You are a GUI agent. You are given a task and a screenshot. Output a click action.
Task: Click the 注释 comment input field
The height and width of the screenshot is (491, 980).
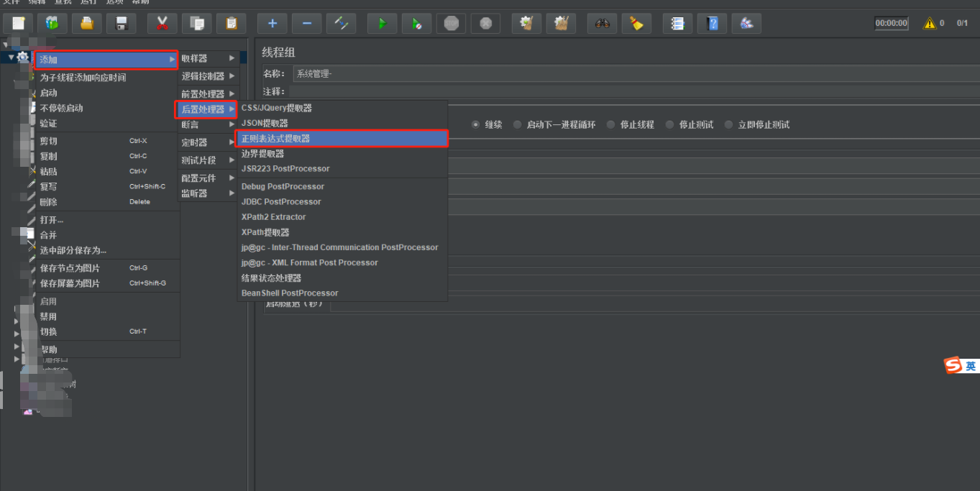point(634,92)
